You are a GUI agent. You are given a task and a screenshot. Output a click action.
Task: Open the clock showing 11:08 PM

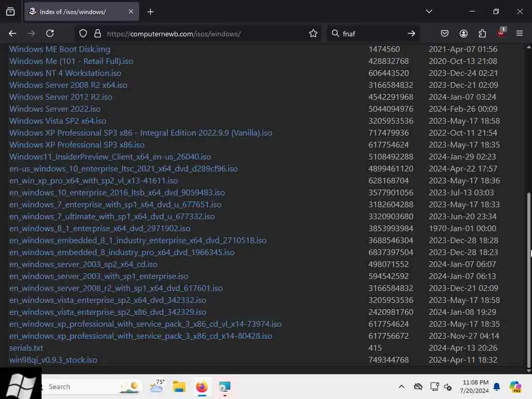tap(475, 387)
